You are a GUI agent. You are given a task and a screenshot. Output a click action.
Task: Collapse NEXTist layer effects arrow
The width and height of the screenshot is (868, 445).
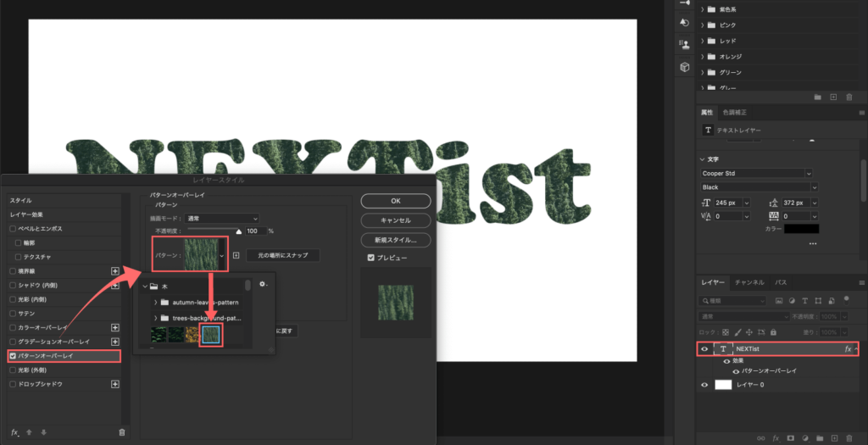click(x=857, y=349)
